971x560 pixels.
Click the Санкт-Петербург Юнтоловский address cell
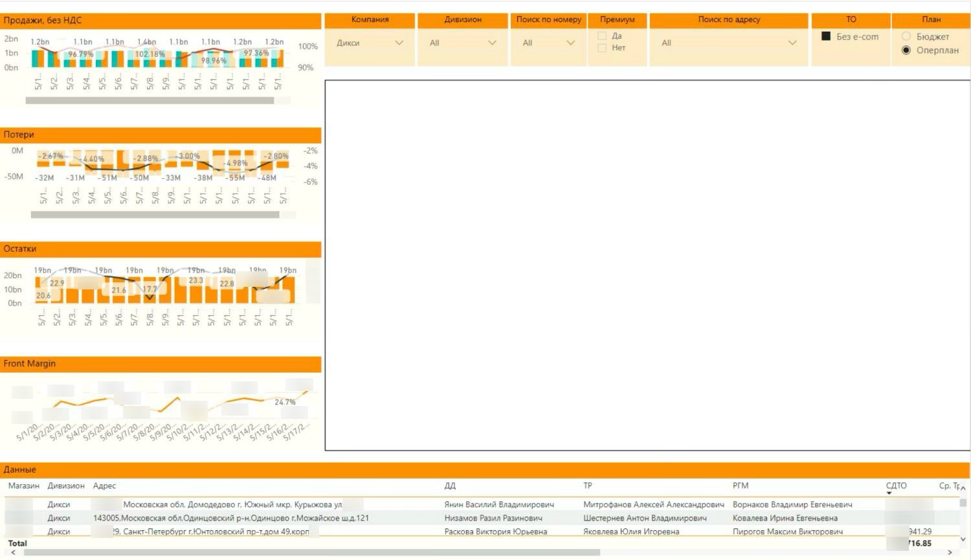(210, 532)
